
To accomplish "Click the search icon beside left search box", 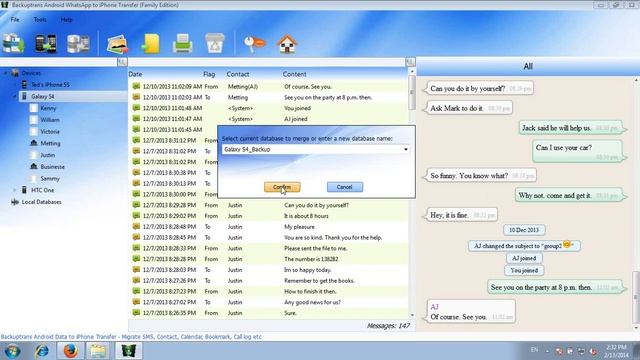I will click(x=122, y=62).
